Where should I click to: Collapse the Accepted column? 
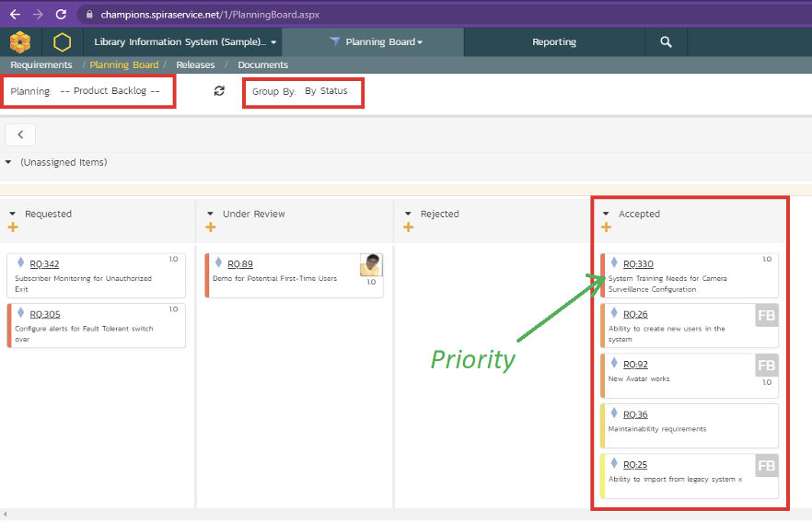pyautogui.click(x=606, y=214)
